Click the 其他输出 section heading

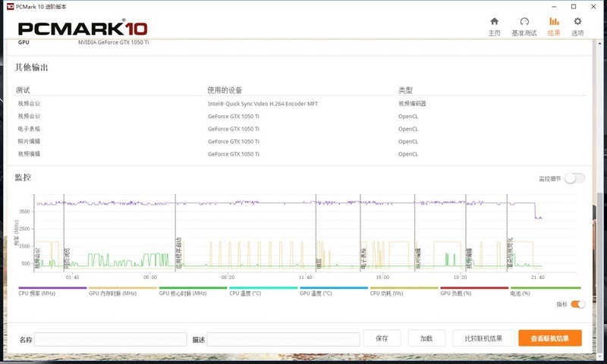point(31,67)
